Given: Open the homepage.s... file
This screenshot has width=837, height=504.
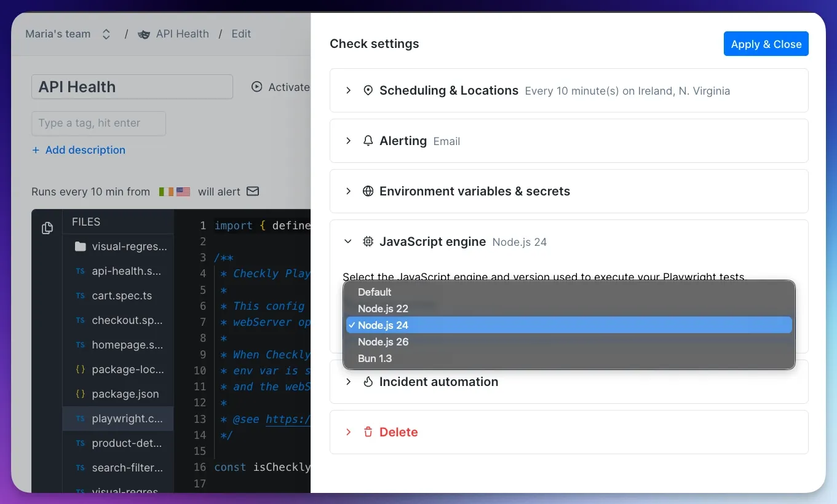Looking at the screenshot, I should pyautogui.click(x=118, y=345).
